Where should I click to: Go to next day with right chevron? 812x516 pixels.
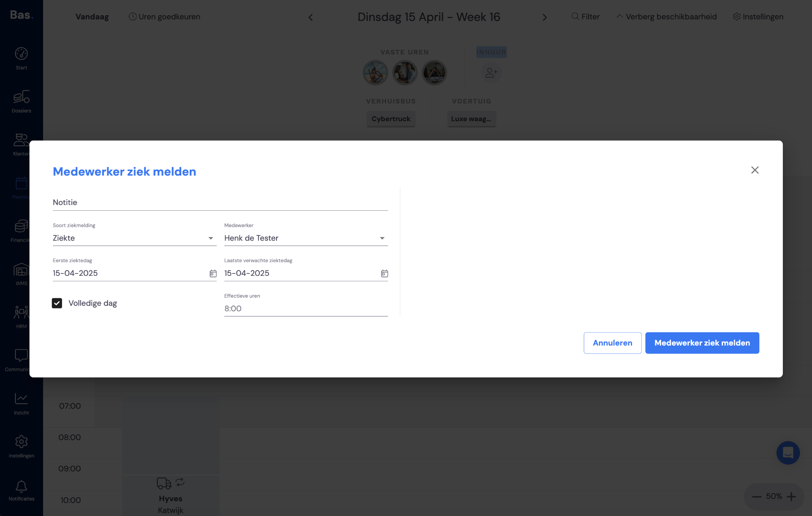pyautogui.click(x=545, y=17)
